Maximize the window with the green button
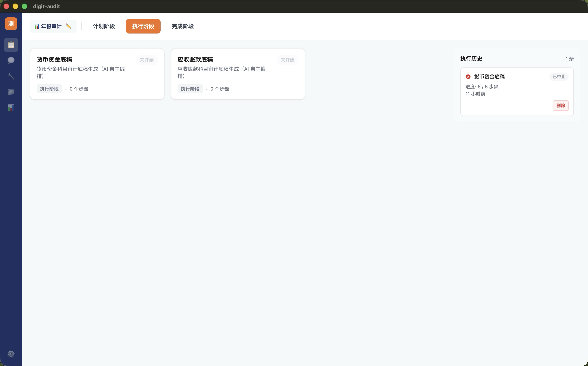588x366 pixels. (x=24, y=6)
